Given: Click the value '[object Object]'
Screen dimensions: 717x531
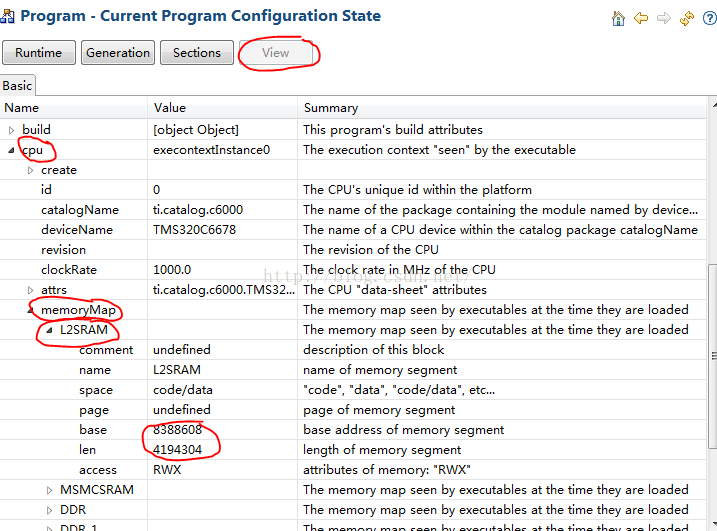Looking at the screenshot, I should 196,130.
